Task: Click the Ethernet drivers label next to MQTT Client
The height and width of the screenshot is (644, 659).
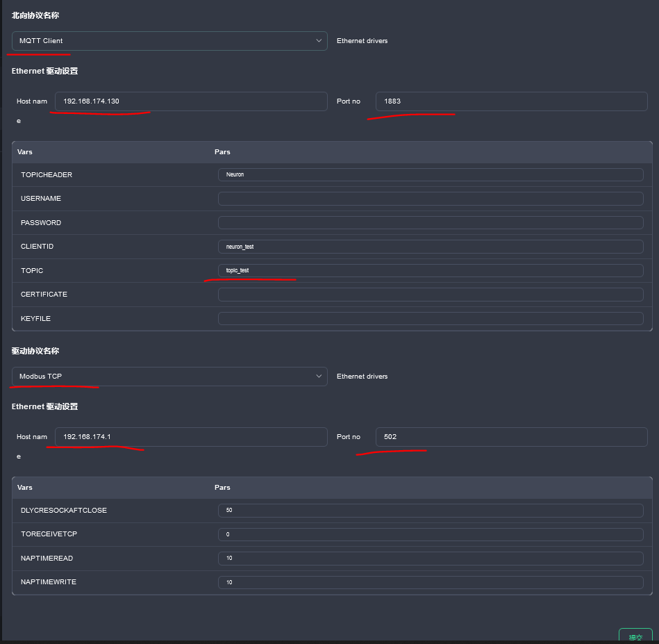Action: pyautogui.click(x=362, y=41)
